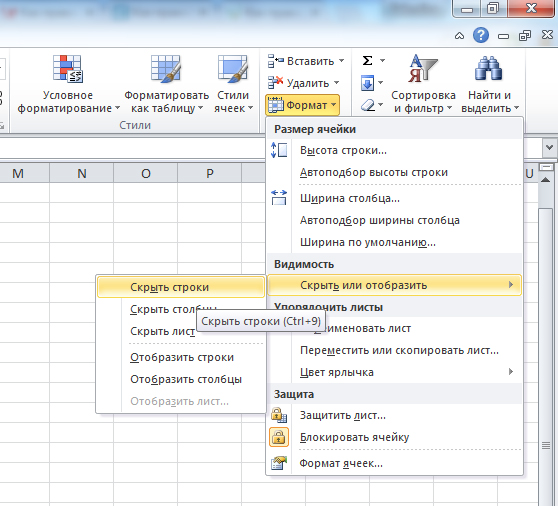
Task: Click Форматировать как таблицу icon
Action: pyautogui.click(x=166, y=69)
